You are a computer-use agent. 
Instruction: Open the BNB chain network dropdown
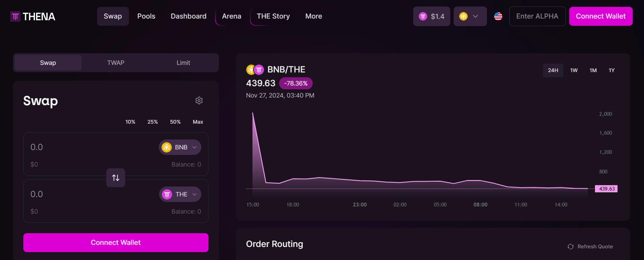pyautogui.click(x=470, y=16)
